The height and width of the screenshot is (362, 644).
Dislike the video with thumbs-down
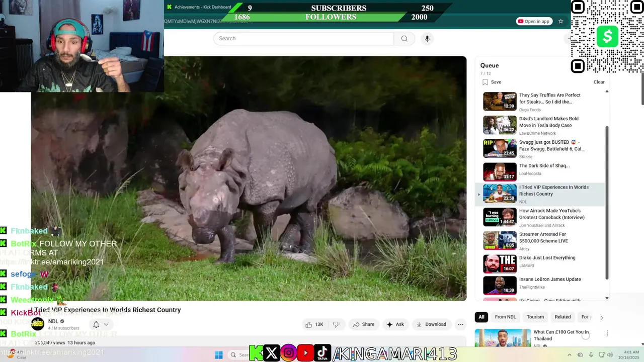click(336, 324)
